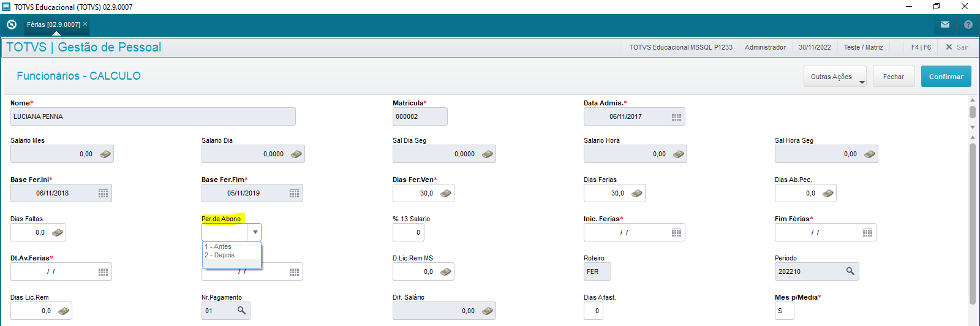Image resolution: width=980 pixels, height=326 pixels.
Task: Click the Fechar button
Action: (894, 77)
